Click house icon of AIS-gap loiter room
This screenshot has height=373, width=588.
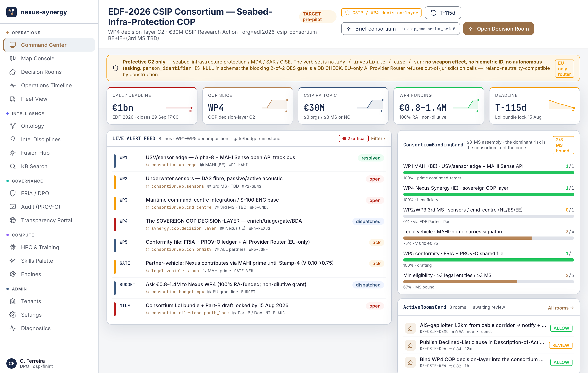(x=410, y=328)
